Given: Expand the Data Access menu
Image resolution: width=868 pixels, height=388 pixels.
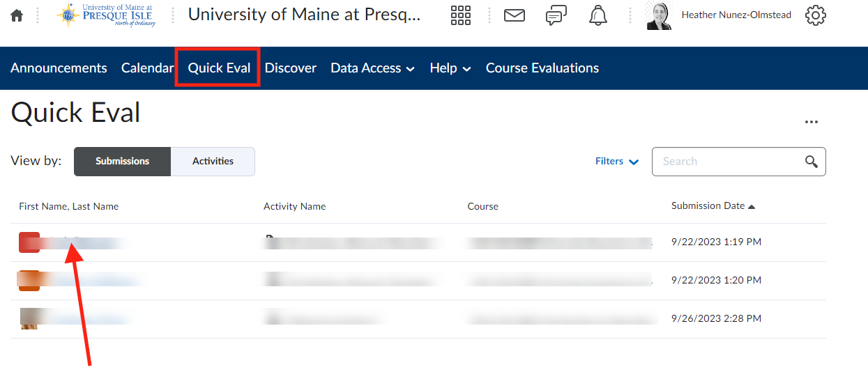Looking at the screenshot, I should tap(372, 68).
